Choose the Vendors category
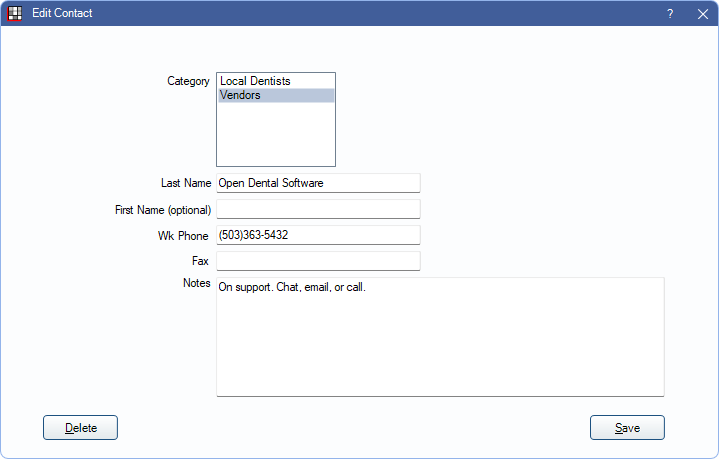The height and width of the screenshot is (459, 719). pos(240,95)
